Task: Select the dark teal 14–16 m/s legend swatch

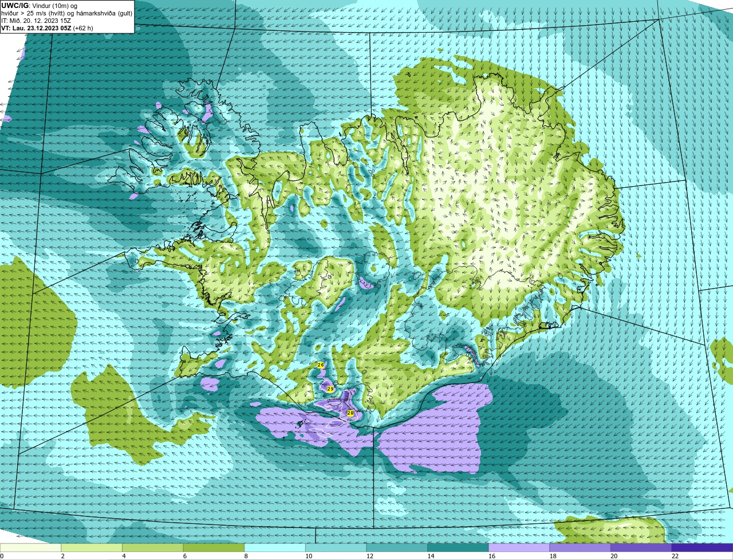Action: [x=458, y=547]
